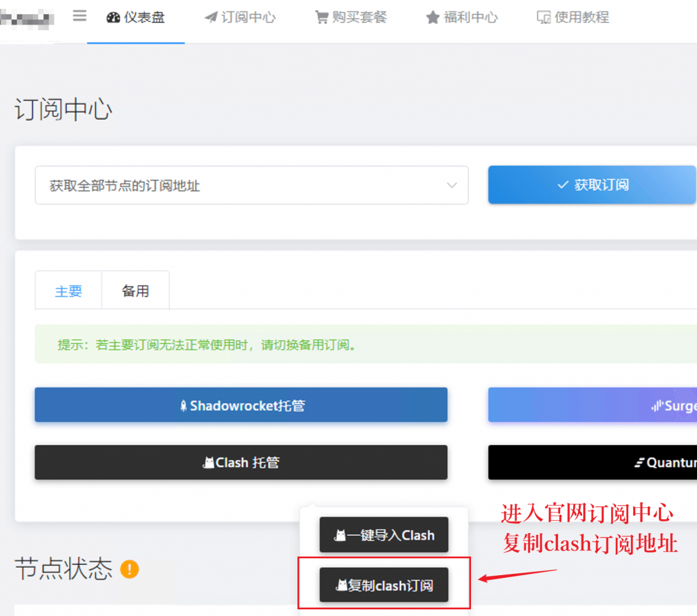Click the dropdown chevron arrow in select box
This screenshot has height=616, width=697.
(x=452, y=185)
